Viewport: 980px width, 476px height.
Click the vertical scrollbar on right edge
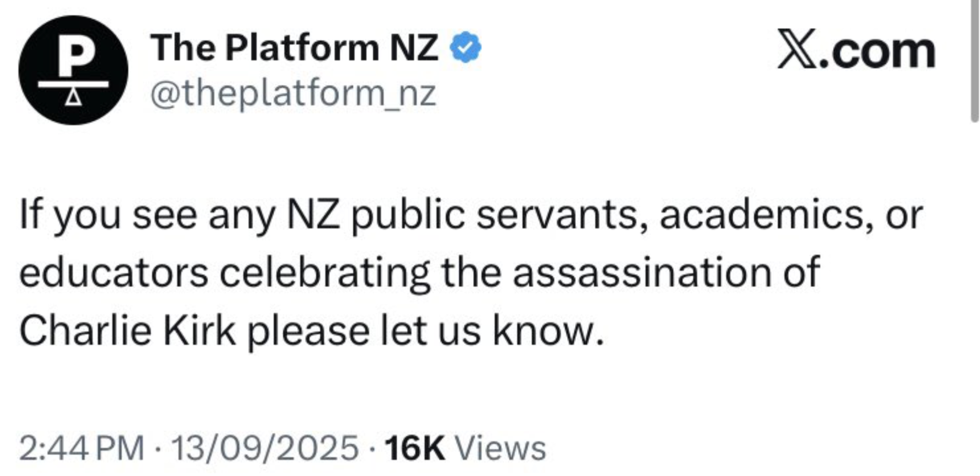coord(974,60)
